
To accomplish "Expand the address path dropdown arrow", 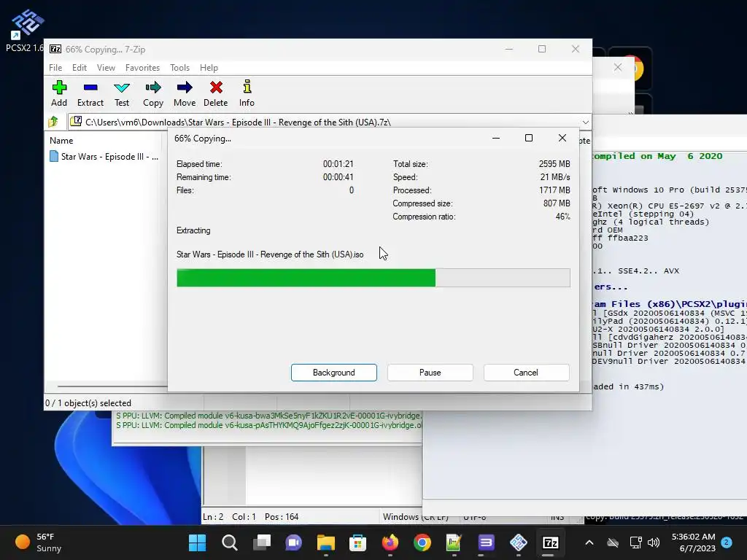I will pos(586,122).
